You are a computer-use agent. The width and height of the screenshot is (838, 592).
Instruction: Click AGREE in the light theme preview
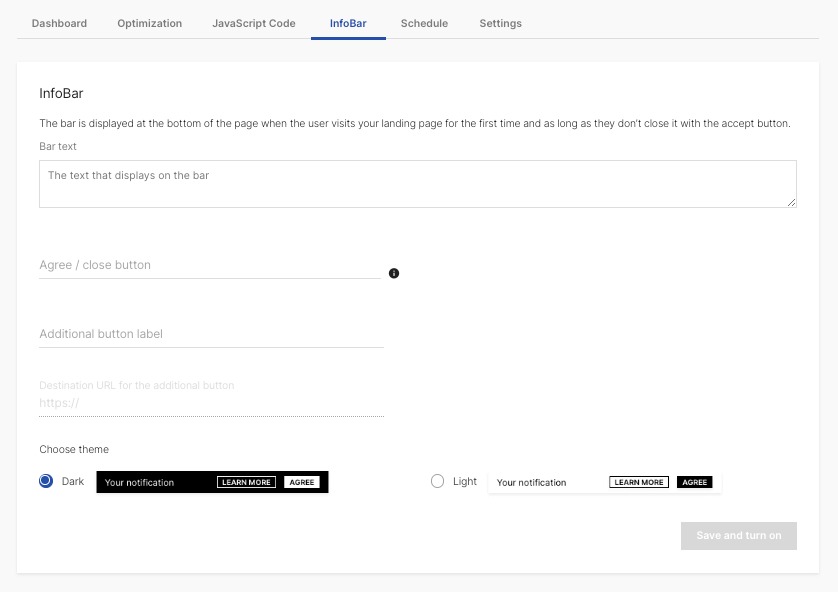click(x=695, y=481)
